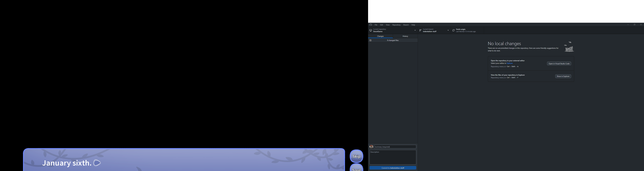Restore the GitHub Desktop window size
The height and width of the screenshot is (171, 644).
point(634,25)
